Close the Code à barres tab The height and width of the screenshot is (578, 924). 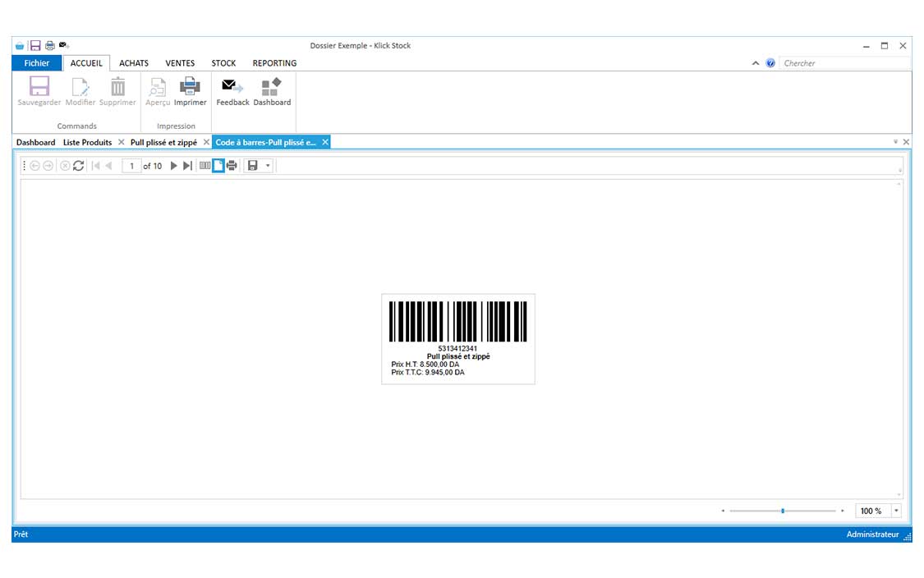pyautogui.click(x=324, y=142)
